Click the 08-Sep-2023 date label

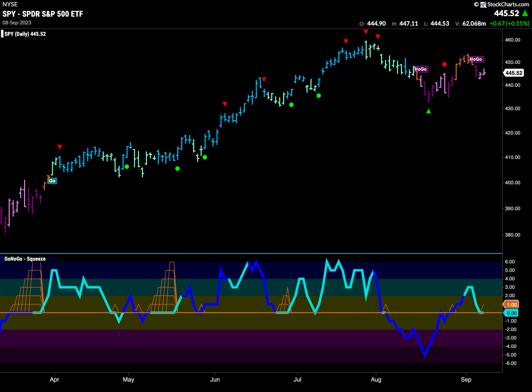pyautogui.click(x=17, y=23)
